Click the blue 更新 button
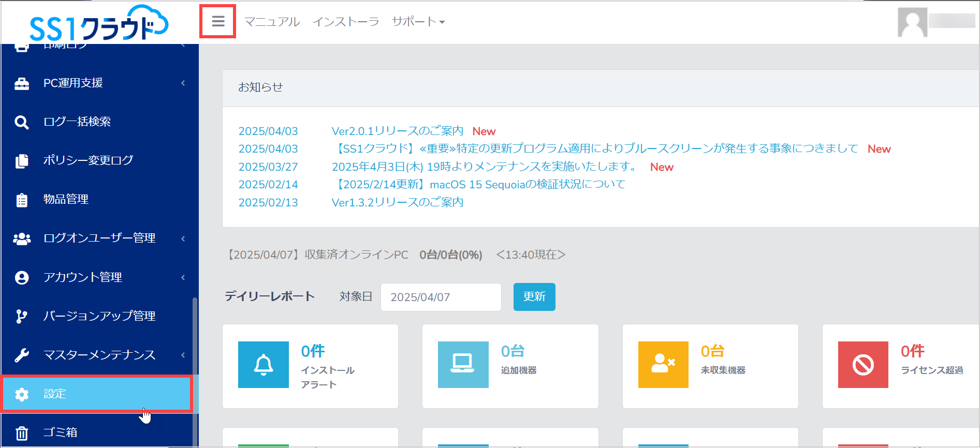Image resolution: width=980 pixels, height=448 pixels. pyautogui.click(x=534, y=297)
